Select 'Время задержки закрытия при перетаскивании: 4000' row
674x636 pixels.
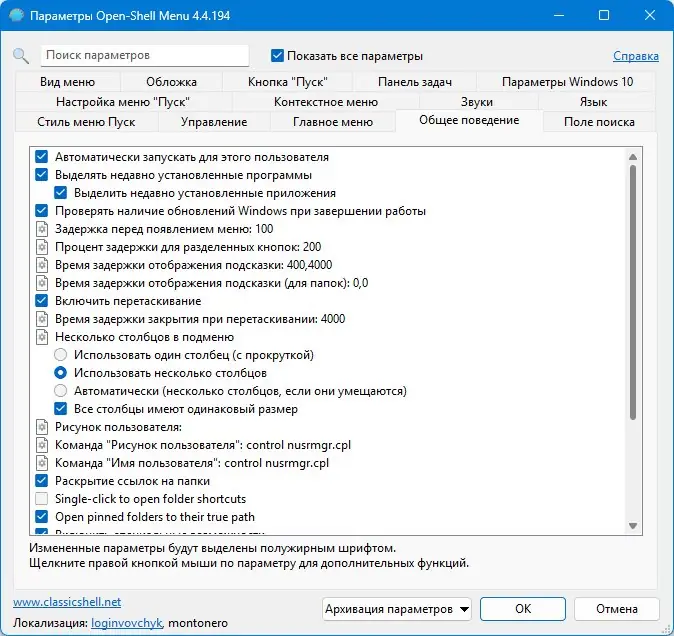point(200,319)
